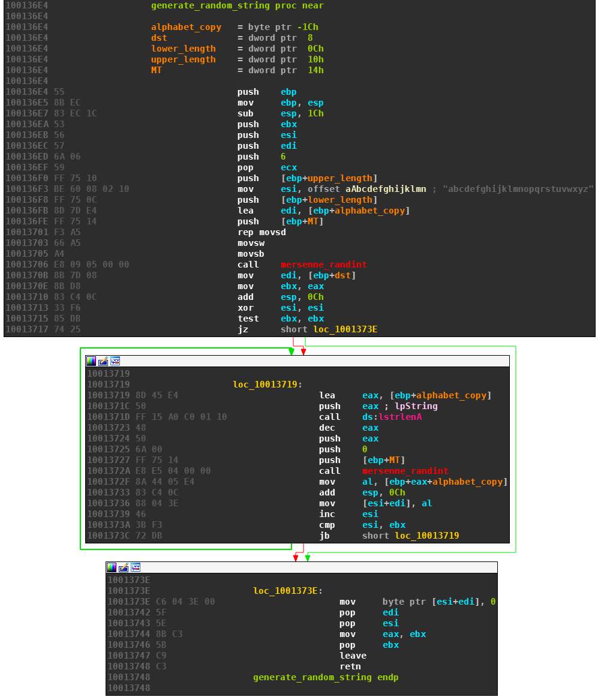Click 'edi' in the 'pop edi' line
The height and width of the screenshot is (700, 598).
click(390, 612)
